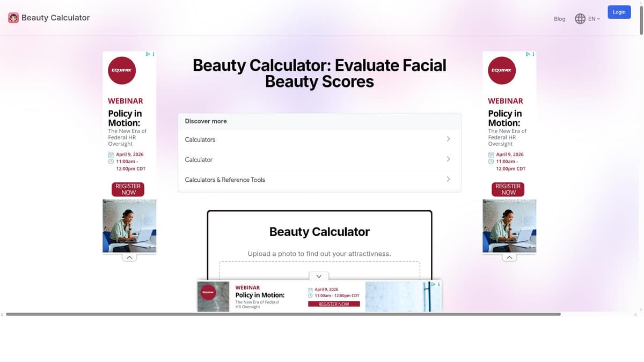Click chevron beside Calculators & Reference Tools
This screenshot has height=362, width=644.
[448, 179]
